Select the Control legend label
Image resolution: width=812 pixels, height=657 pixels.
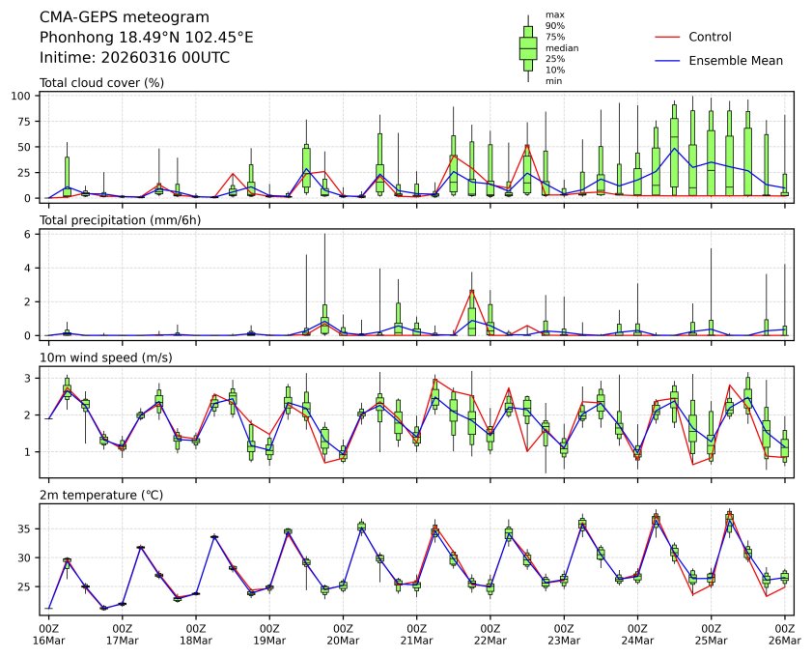coord(710,37)
